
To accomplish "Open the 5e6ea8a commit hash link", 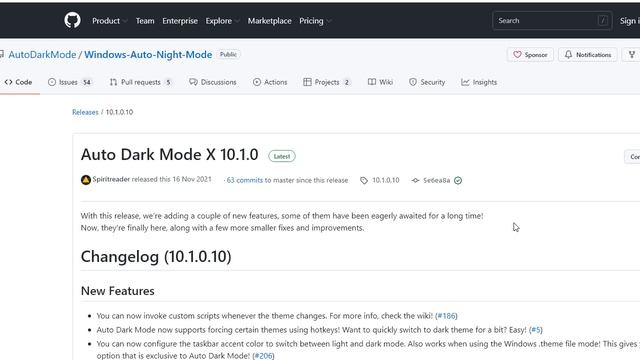I will pyautogui.click(x=436, y=180).
